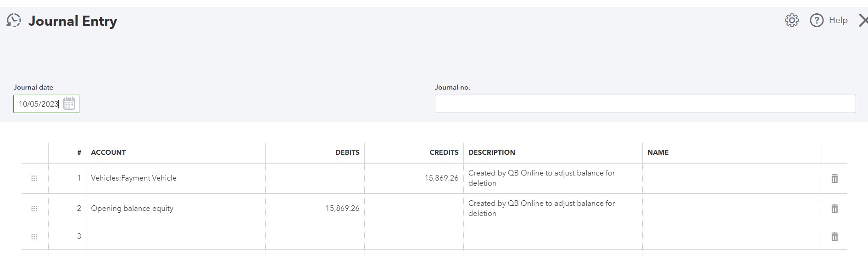This screenshot has width=868, height=255.
Task: Delete line 2 with trash icon
Action: (x=835, y=209)
